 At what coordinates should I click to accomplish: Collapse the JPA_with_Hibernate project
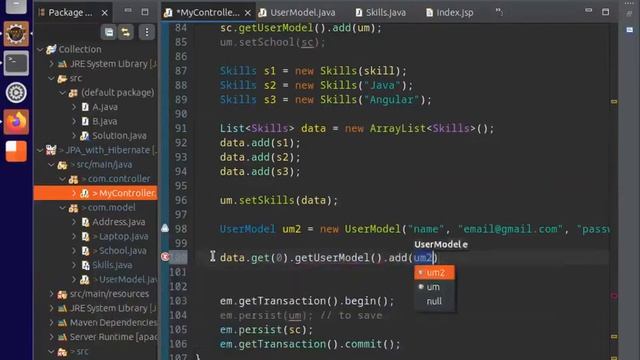coord(40,150)
